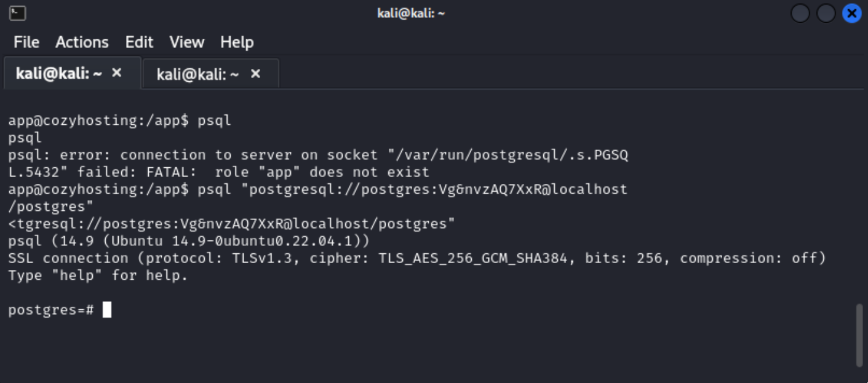This screenshot has width=868, height=383.
Task: Open the Edit menu
Action: tap(139, 42)
